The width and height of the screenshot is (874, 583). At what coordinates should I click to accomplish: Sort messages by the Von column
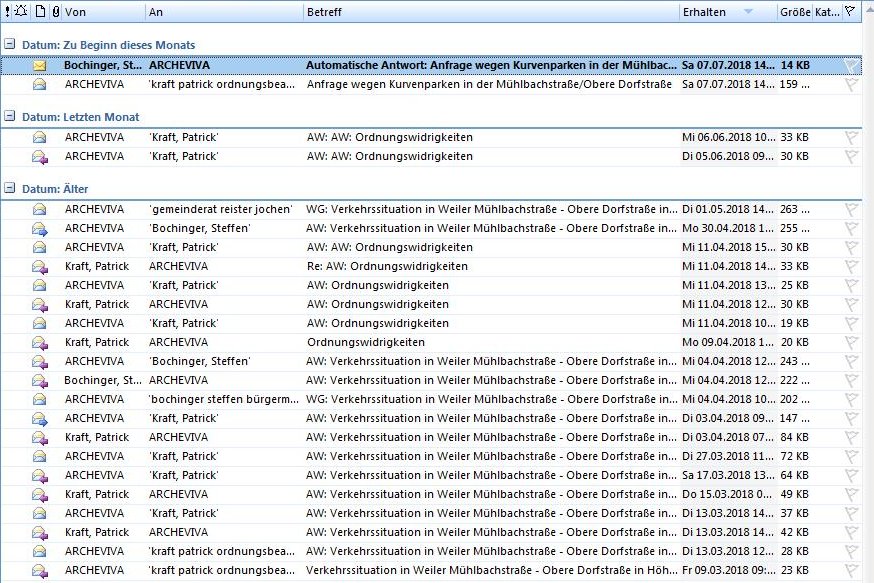[75, 12]
